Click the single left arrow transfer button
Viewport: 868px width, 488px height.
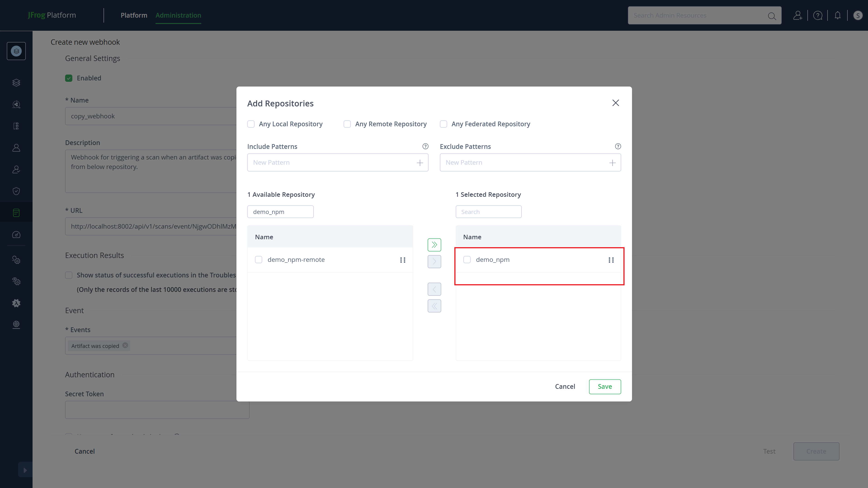point(434,289)
